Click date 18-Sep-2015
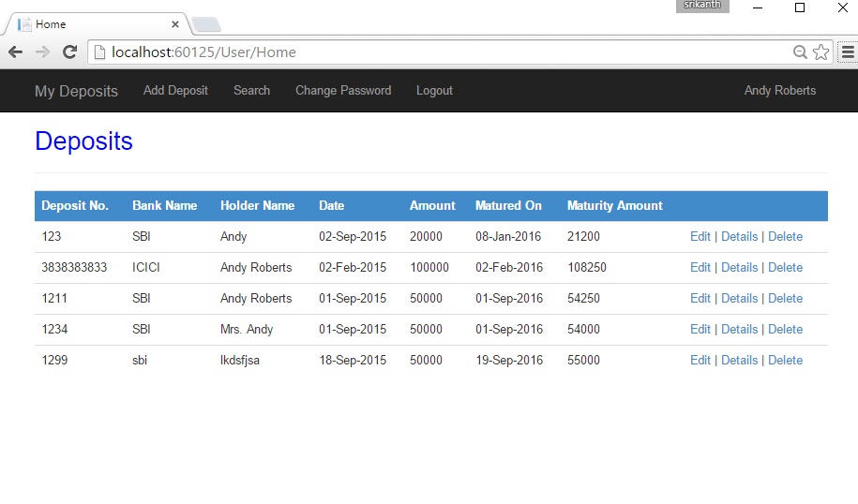Viewport: 858px width, 504px height. (353, 360)
